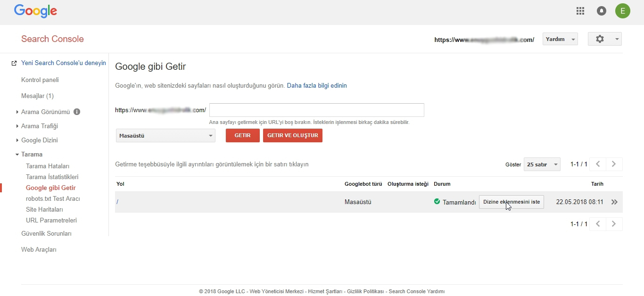The height and width of the screenshot is (296, 644).
Task: Click the external link icon beside Yeni Search Console
Action: [x=14, y=63]
